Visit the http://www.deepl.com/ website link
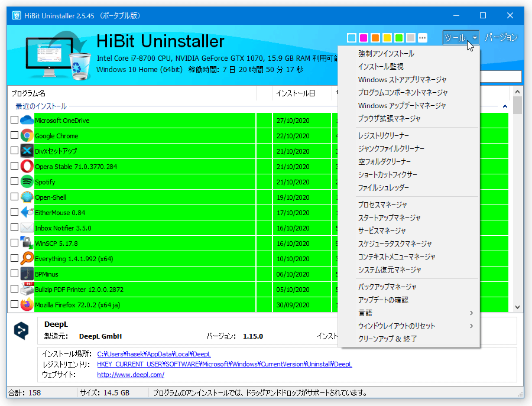This screenshot has width=532, height=406. [131, 375]
